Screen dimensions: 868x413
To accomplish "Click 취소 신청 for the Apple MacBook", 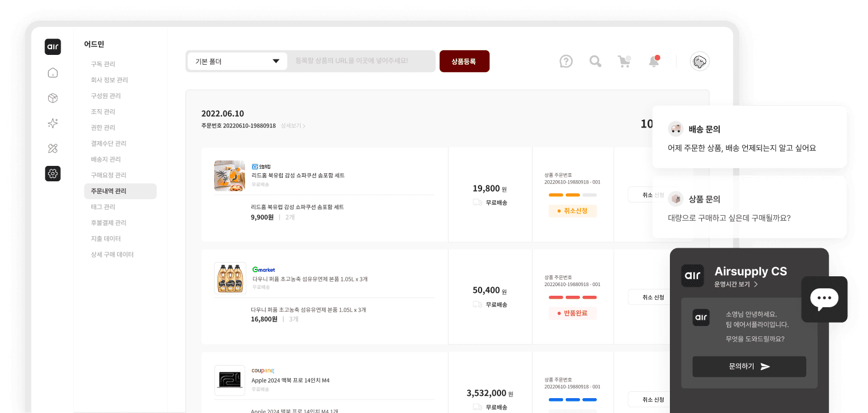I will [x=649, y=399].
